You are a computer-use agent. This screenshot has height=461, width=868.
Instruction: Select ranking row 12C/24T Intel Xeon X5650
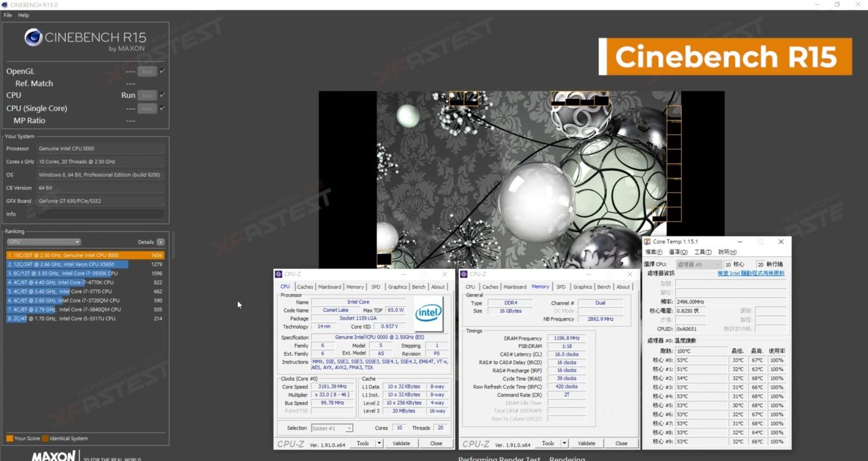(x=85, y=264)
